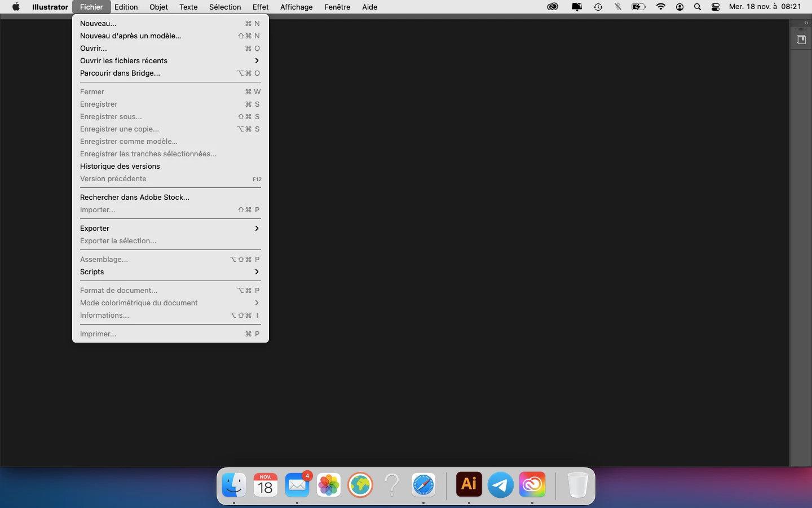Select Parcourir dans Bridge...
Screen dimensions: 812x508
point(170,73)
